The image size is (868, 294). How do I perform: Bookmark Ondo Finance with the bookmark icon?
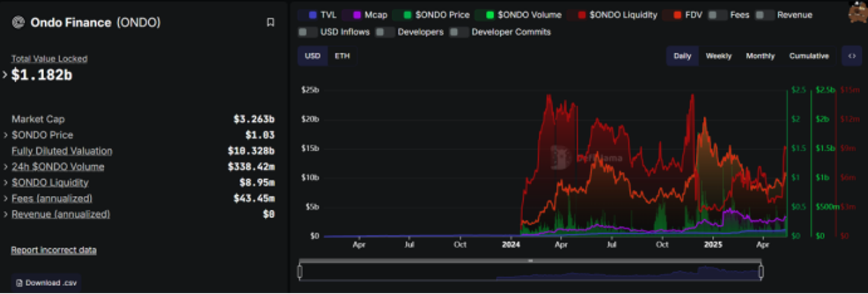coord(271,22)
